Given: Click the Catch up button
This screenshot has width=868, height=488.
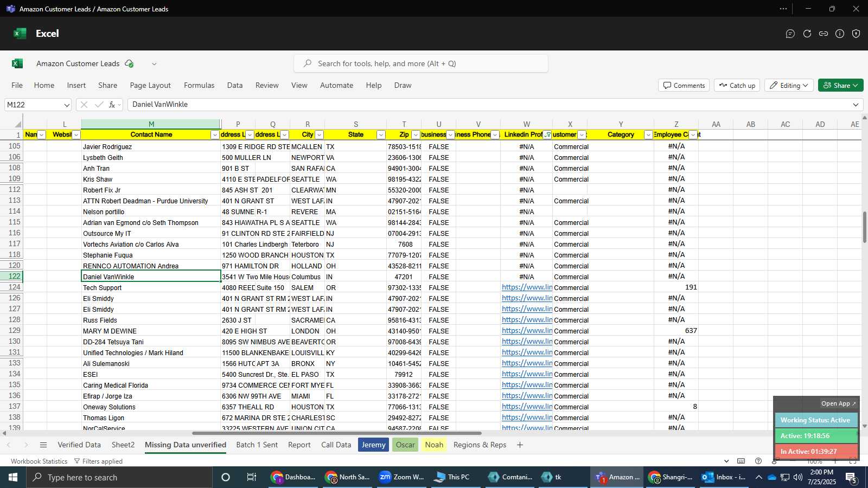Looking at the screenshot, I should [737, 86].
